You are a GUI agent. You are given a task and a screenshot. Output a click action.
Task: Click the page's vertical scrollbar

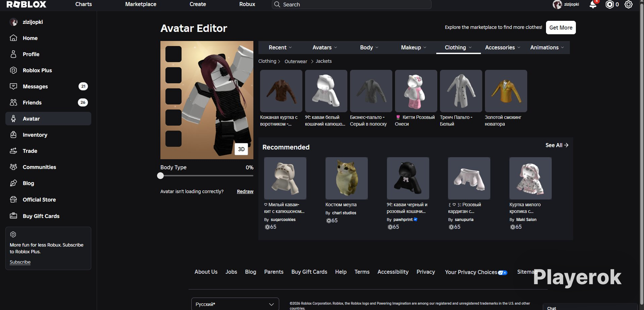click(642, 155)
